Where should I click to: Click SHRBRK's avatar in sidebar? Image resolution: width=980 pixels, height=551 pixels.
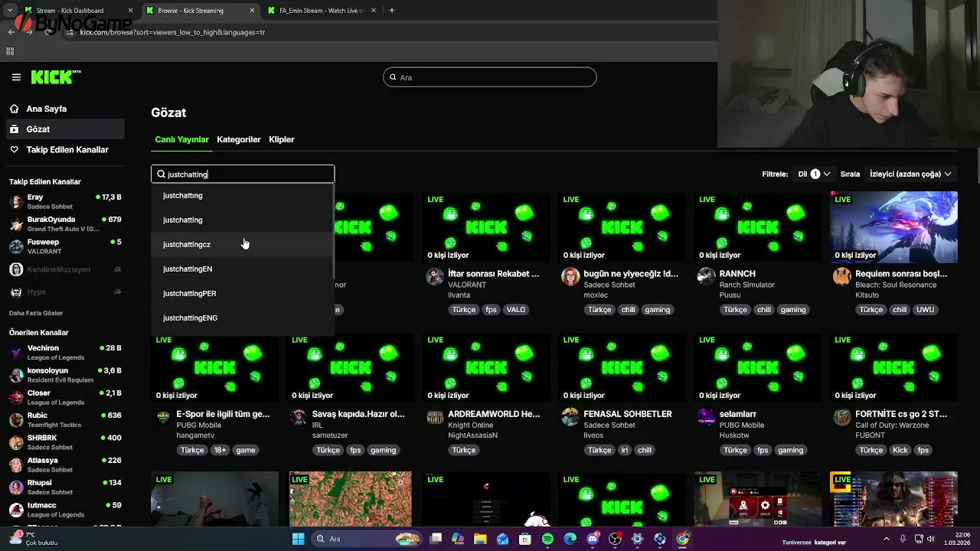[x=16, y=442]
